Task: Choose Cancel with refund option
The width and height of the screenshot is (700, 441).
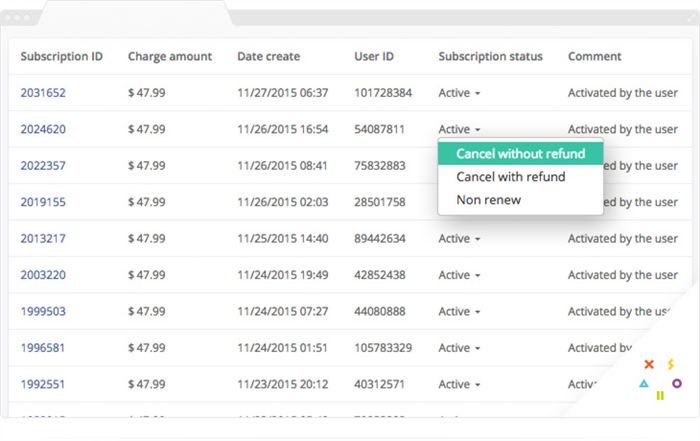Action: pyautogui.click(x=521, y=177)
